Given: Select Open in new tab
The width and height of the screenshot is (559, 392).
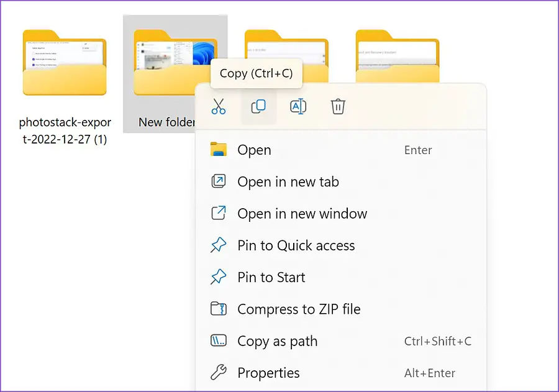Looking at the screenshot, I should tap(288, 182).
